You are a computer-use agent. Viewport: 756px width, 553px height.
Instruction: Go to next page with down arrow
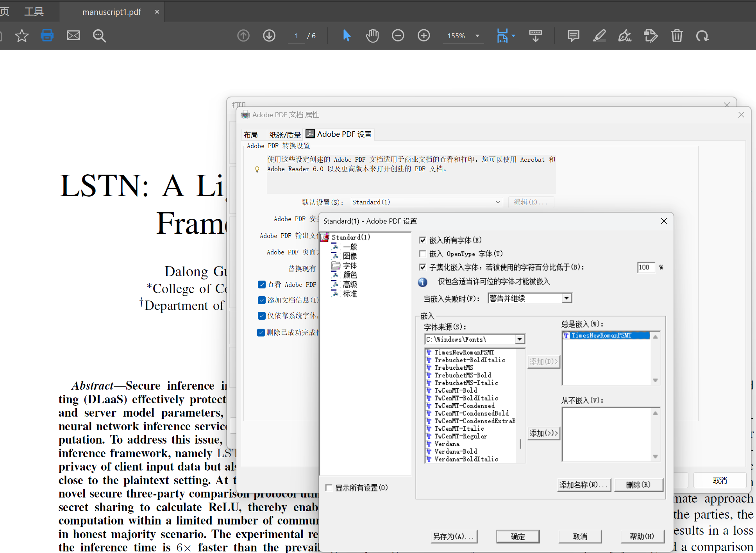click(269, 36)
